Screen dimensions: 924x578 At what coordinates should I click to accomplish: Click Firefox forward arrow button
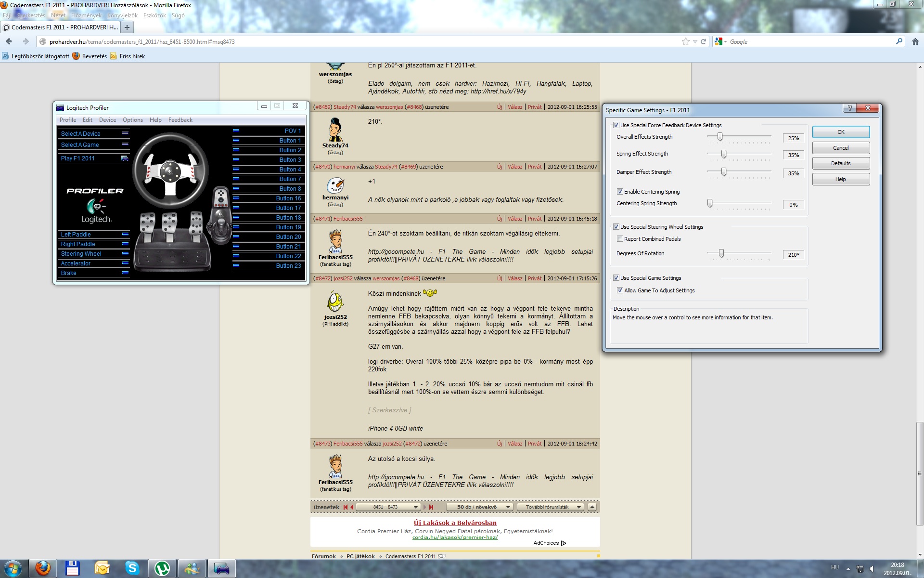tap(26, 41)
